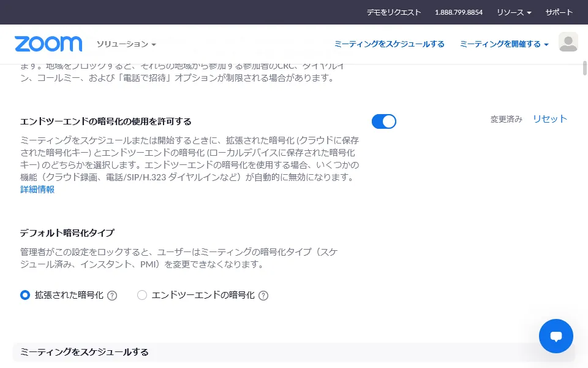Expand ミーティングを開催する dropdown

coord(503,44)
